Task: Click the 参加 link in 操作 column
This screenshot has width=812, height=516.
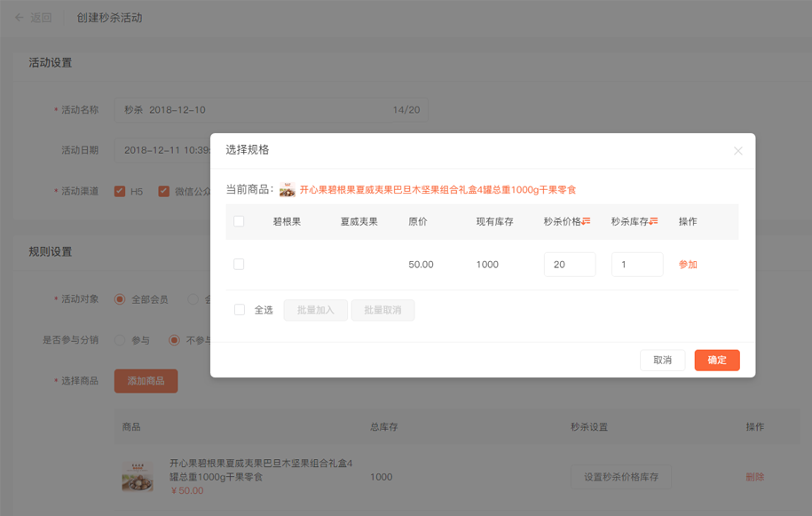Action: tap(688, 265)
